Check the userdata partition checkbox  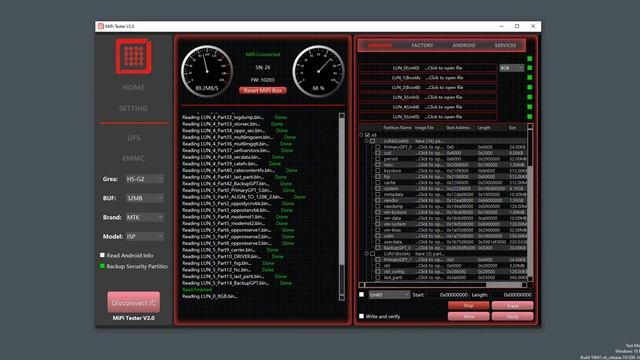(x=378, y=242)
